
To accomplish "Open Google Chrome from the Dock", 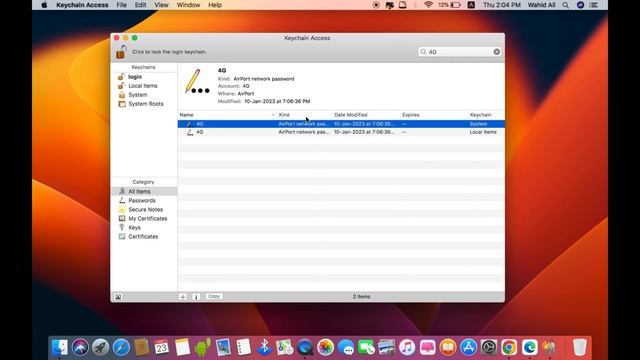I will (509, 347).
